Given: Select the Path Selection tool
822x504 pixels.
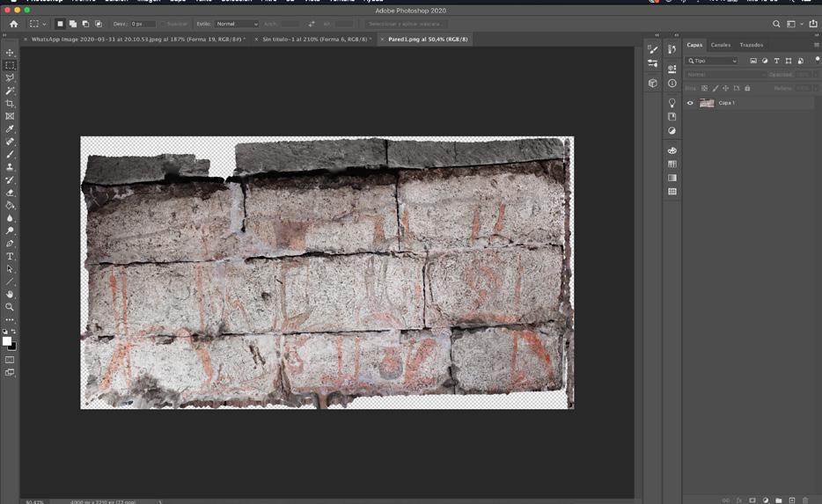Looking at the screenshot, I should pos(10,269).
